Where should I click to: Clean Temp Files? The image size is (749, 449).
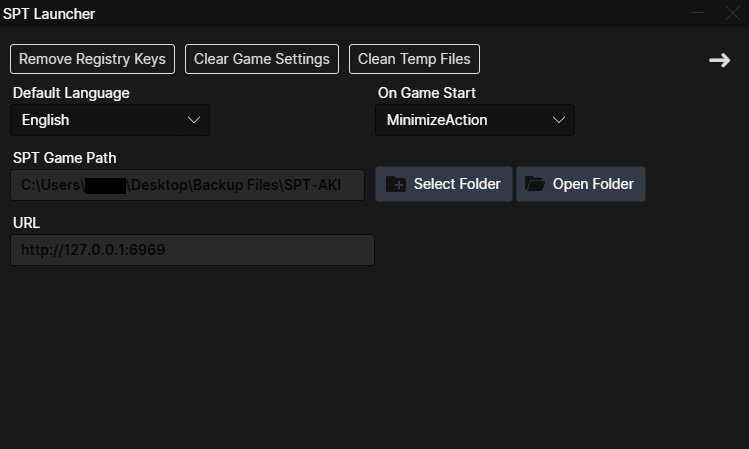coord(414,59)
